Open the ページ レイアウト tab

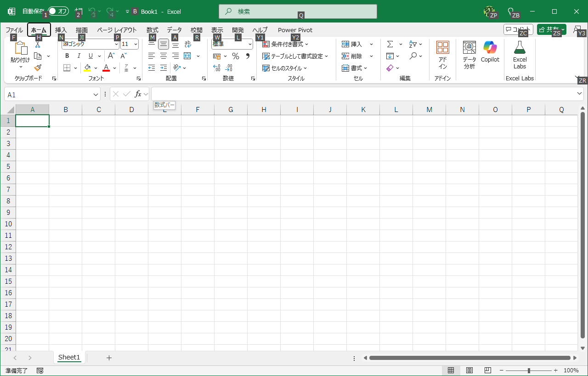(117, 30)
